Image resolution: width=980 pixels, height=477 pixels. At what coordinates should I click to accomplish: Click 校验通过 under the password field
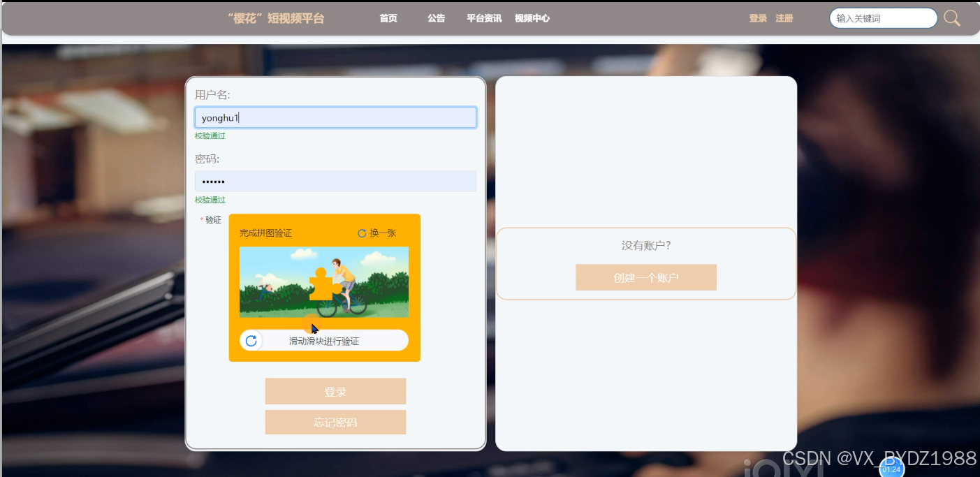click(210, 200)
